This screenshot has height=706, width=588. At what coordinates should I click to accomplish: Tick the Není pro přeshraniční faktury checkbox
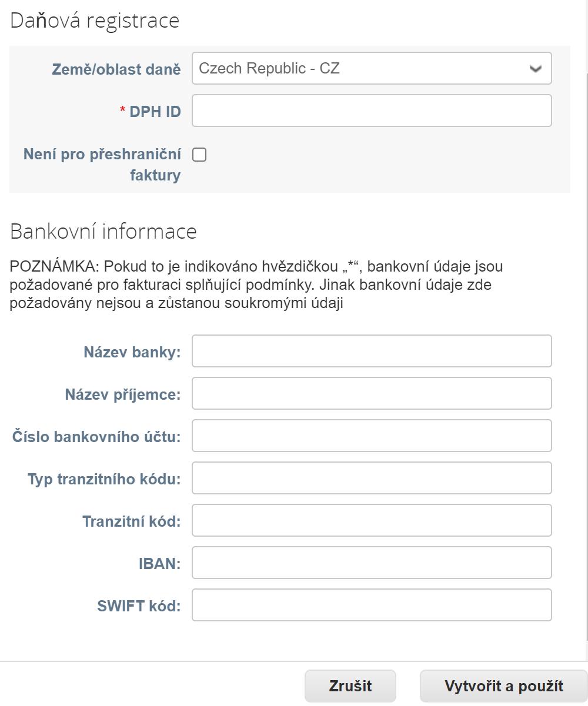(x=200, y=155)
